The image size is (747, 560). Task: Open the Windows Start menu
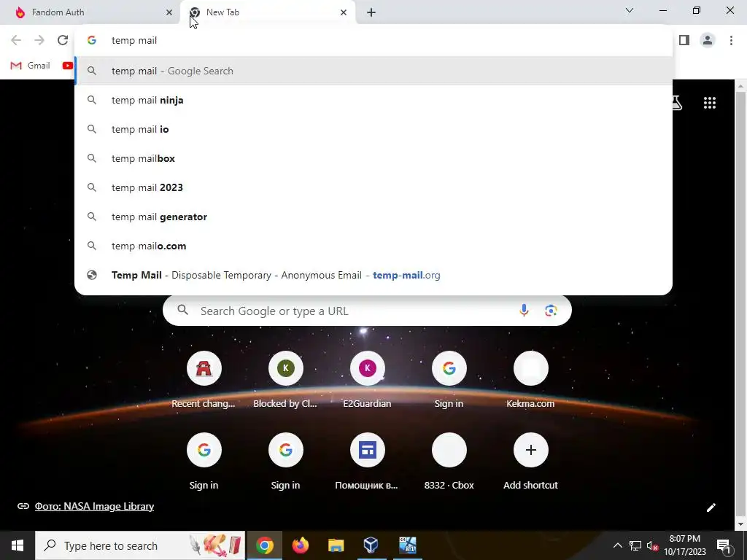(x=18, y=545)
